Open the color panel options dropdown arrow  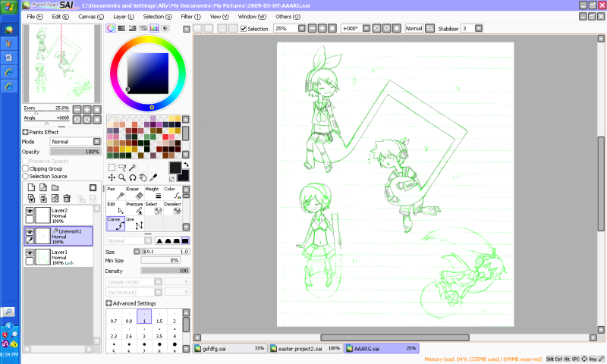pyautogui.click(x=186, y=29)
